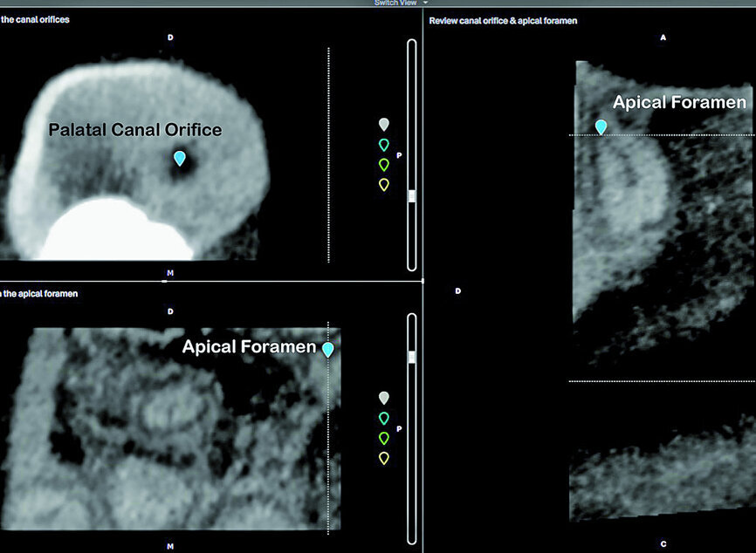Select the green pin marker in the upper palette
756x553 pixels.
pos(382,164)
